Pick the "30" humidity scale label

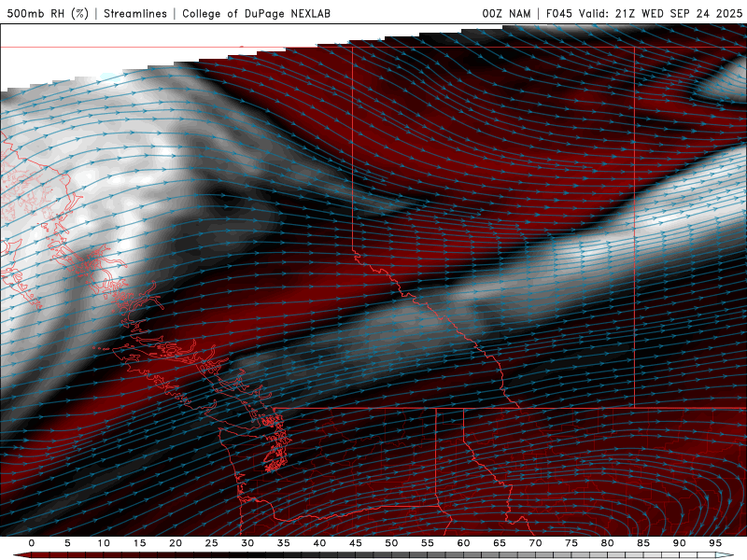click(x=247, y=543)
